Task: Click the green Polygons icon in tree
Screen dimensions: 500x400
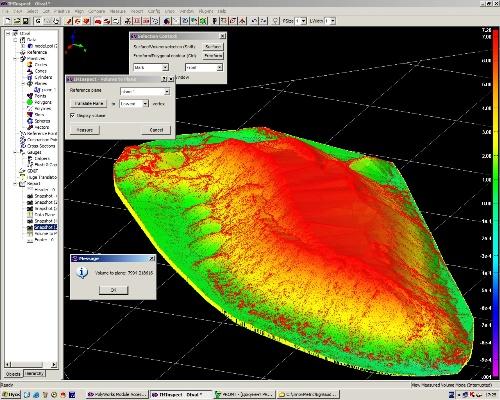Action: (x=30, y=102)
